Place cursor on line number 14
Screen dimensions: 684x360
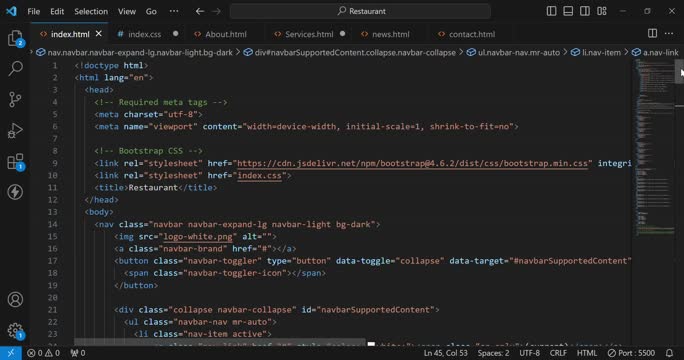(x=52, y=224)
